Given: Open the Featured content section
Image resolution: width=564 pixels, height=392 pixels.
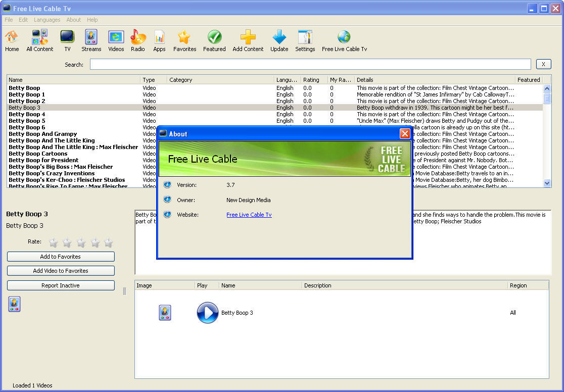Looking at the screenshot, I should pyautogui.click(x=214, y=40).
